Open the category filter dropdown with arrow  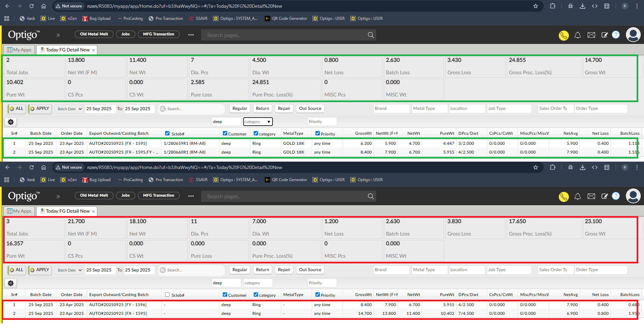pyautogui.click(x=258, y=122)
